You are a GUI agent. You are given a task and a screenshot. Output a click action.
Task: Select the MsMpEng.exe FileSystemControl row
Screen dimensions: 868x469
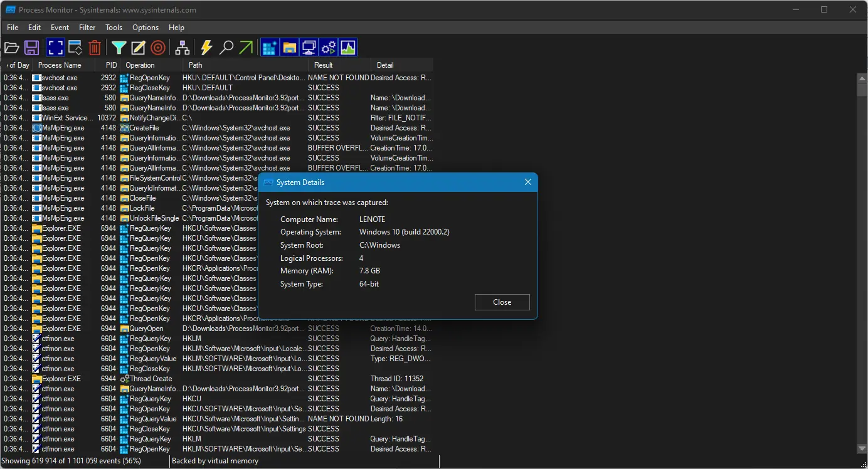130,178
